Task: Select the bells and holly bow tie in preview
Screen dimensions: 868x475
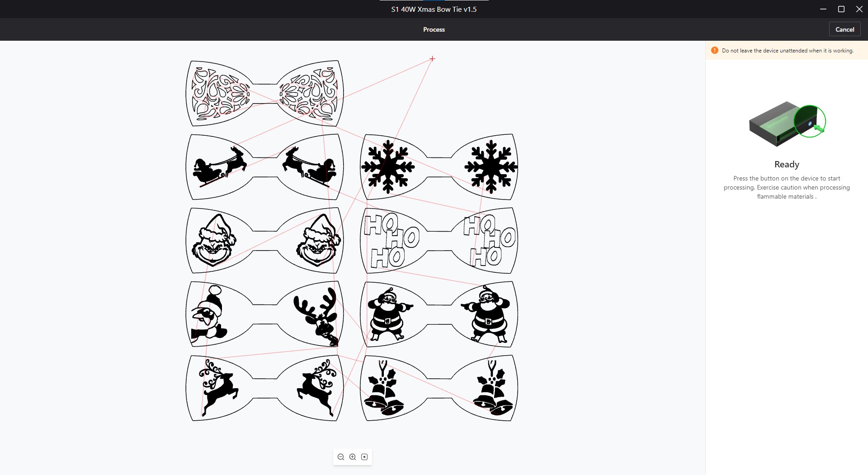Action: coord(439,388)
